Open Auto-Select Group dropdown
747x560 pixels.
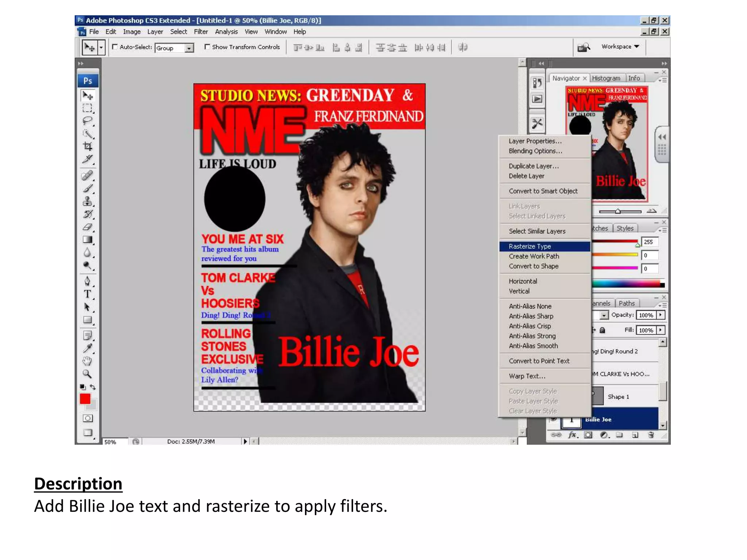point(189,48)
